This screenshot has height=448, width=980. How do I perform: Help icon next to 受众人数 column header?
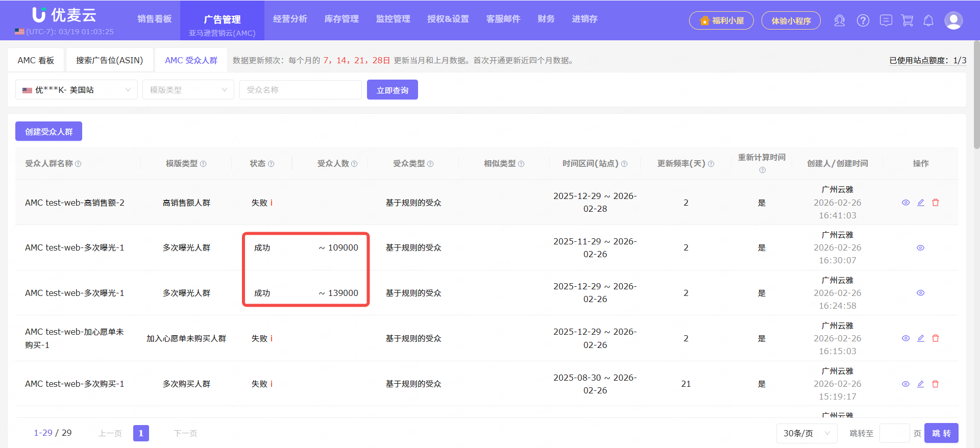pos(354,164)
